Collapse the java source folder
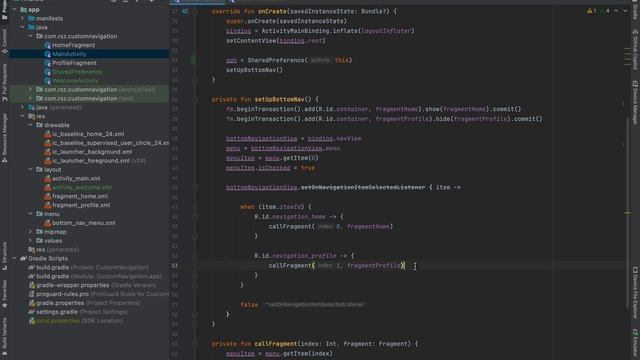The width and height of the screenshot is (640, 360). [x=22, y=27]
